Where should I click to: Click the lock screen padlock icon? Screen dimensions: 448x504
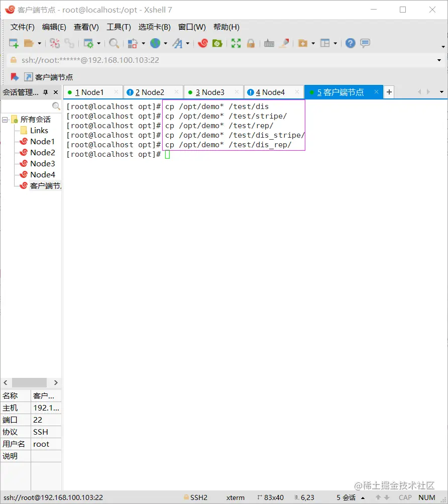251,43
